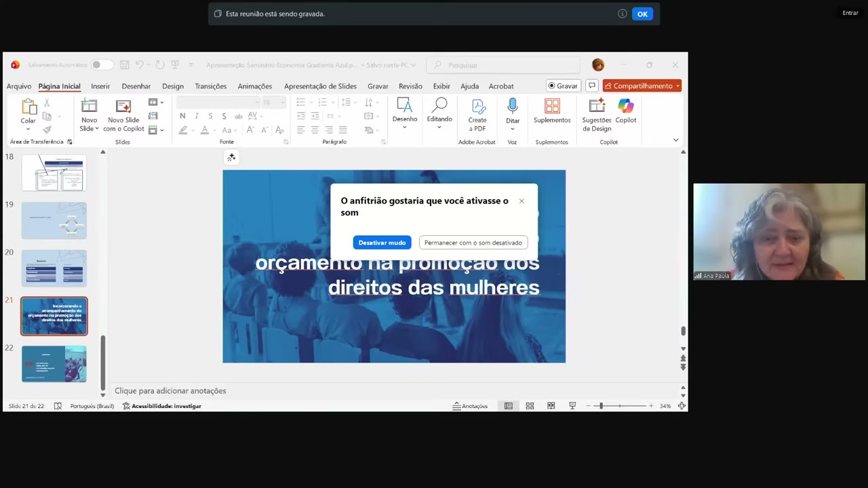The height and width of the screenshot is (488, 868).
Task: Switch to the Design tab
Action: (x=173, y=86)
